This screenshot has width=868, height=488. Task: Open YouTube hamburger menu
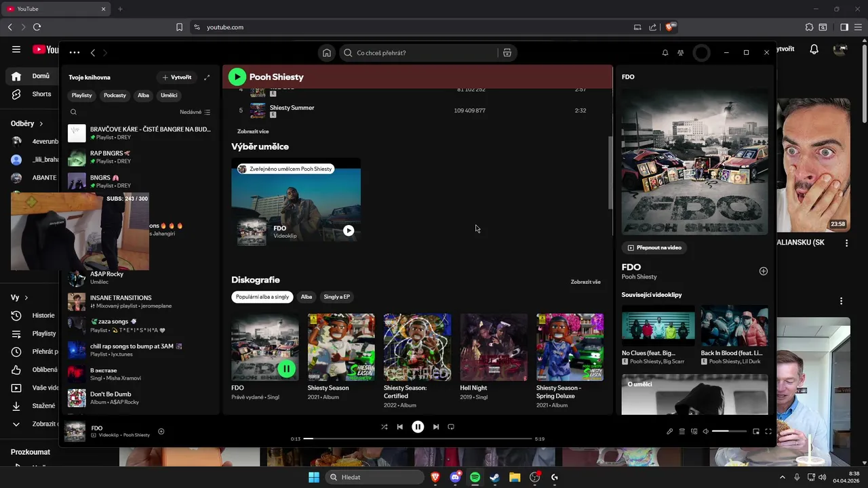pos(16,49)
